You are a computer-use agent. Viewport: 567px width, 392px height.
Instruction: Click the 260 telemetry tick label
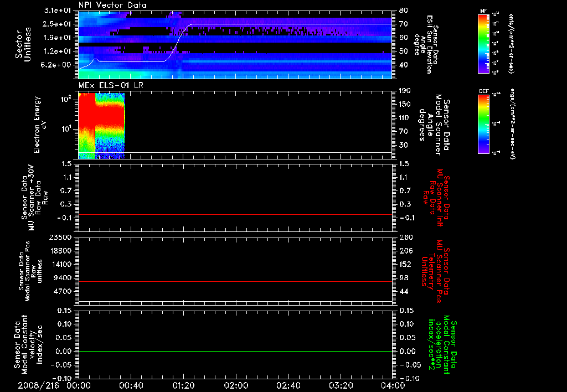click(x=405, y=237)
